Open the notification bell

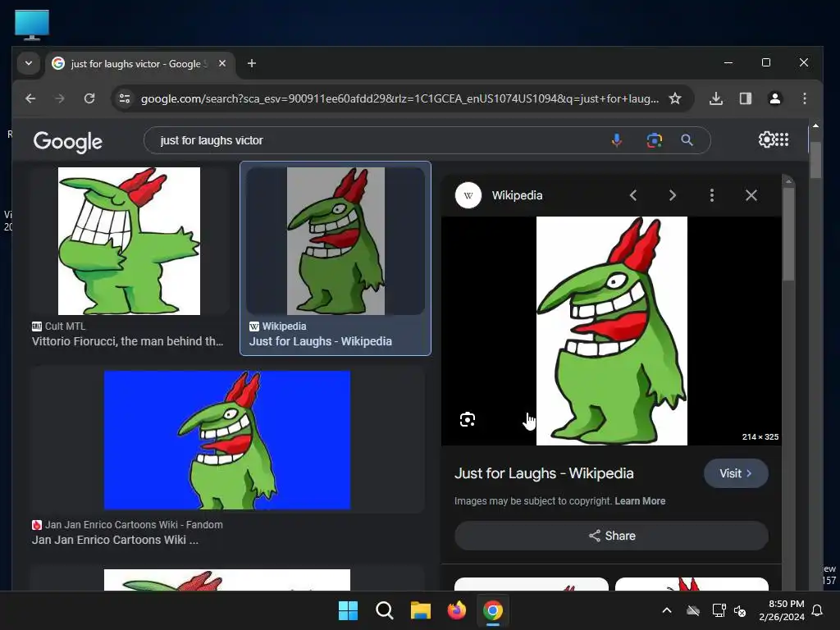tap(818, 610)
